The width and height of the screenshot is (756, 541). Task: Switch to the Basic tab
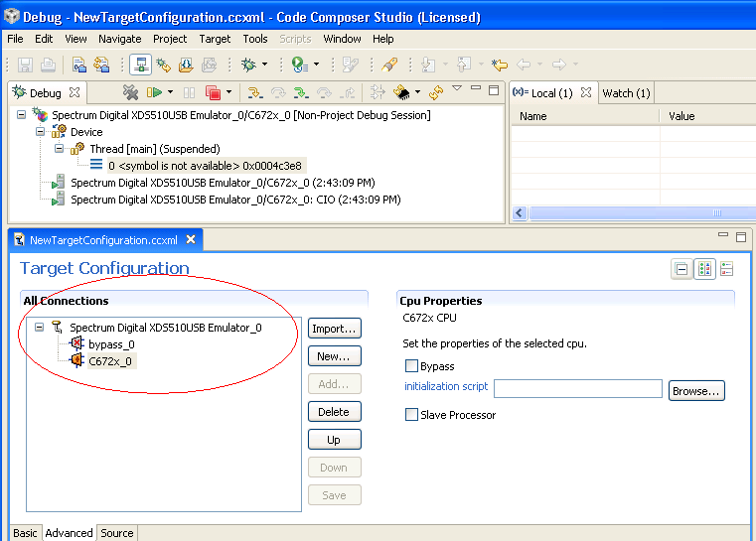coord(25,533)
